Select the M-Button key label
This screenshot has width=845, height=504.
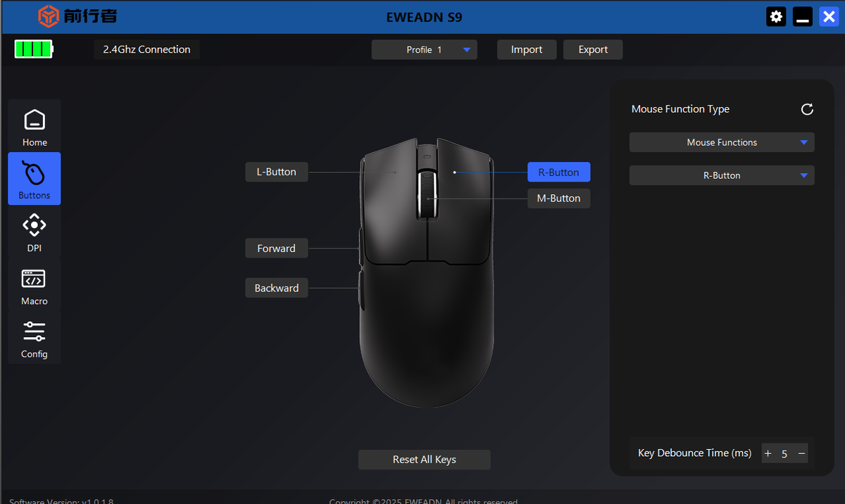[559, 199]
